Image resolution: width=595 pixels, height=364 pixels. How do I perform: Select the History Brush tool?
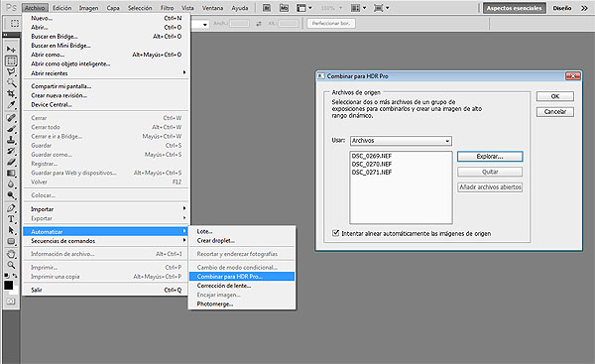[x=11, y=151]
